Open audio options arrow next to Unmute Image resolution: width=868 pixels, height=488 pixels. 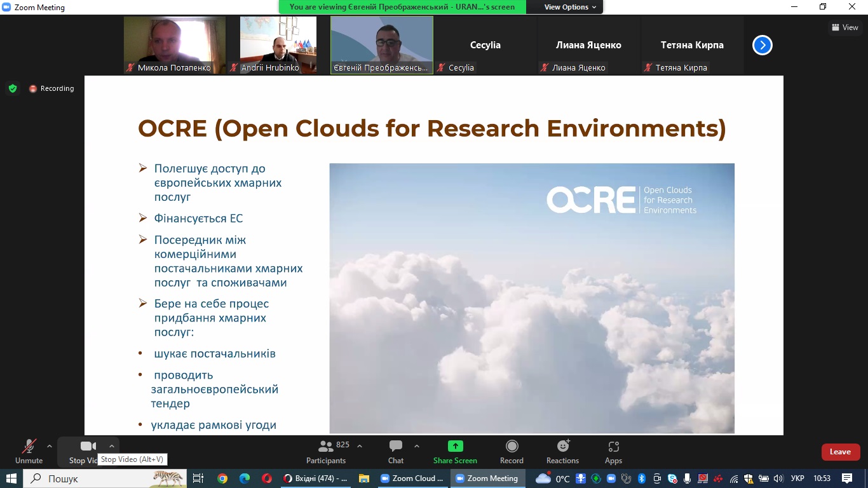click(50, 446)
